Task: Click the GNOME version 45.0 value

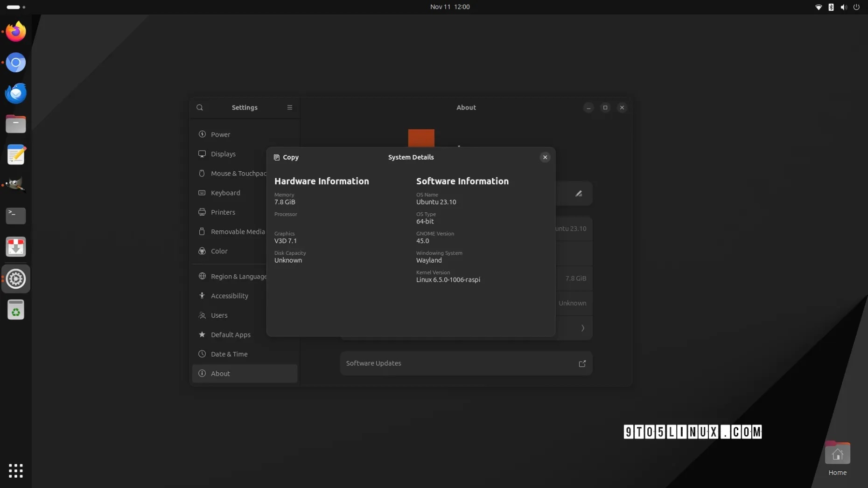Action: [422, 241]
